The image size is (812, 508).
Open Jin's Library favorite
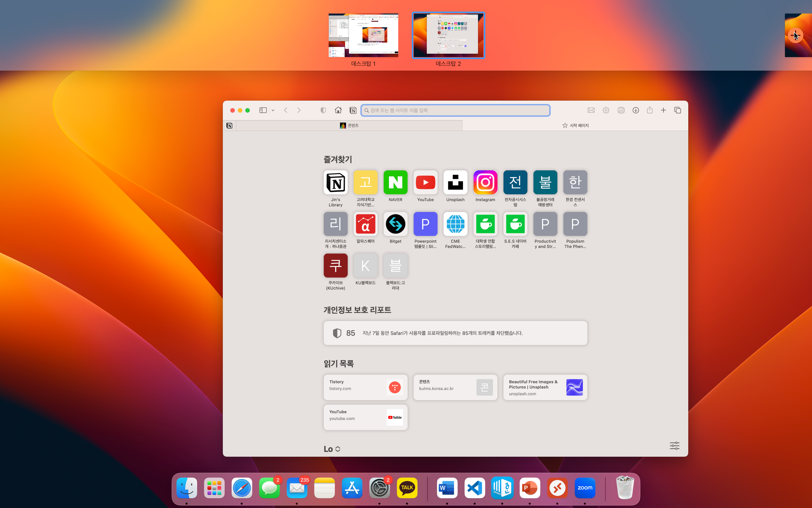click(335, 188)
